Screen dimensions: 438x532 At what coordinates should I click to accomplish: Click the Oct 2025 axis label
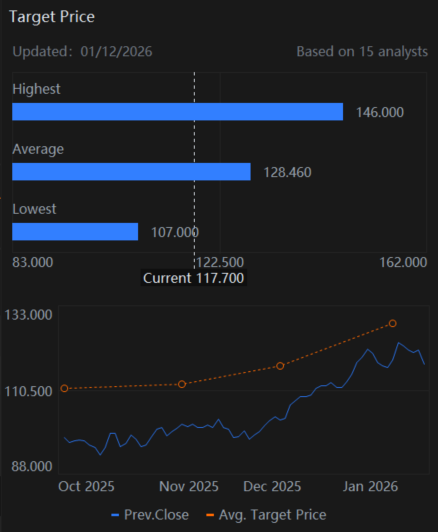point(86,486)
